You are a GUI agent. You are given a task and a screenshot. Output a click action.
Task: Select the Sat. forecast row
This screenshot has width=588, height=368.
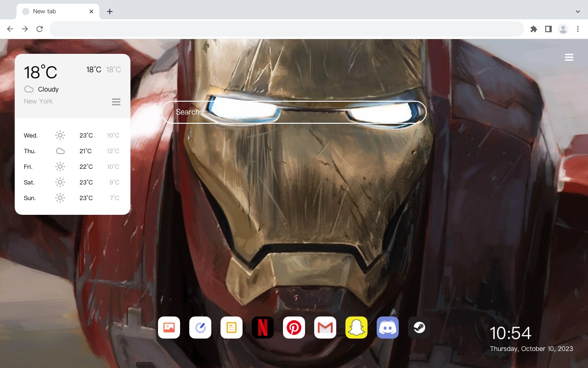(x=73, y=182)
